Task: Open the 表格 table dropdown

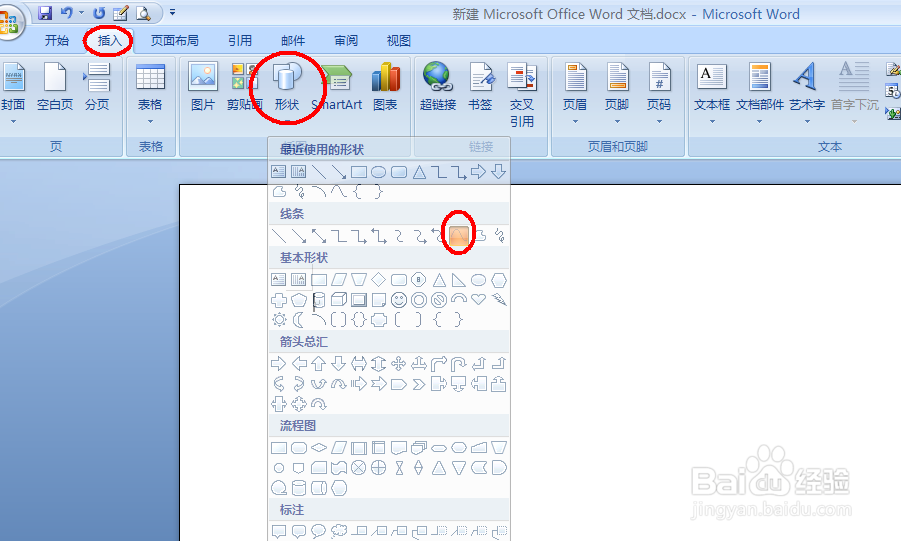Action: coord(150,93)
